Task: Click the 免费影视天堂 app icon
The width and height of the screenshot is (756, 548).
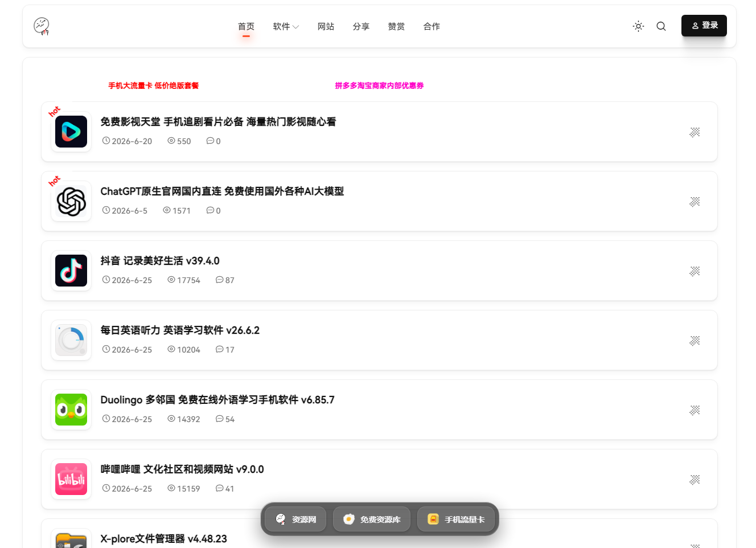Action: [71, 132]
